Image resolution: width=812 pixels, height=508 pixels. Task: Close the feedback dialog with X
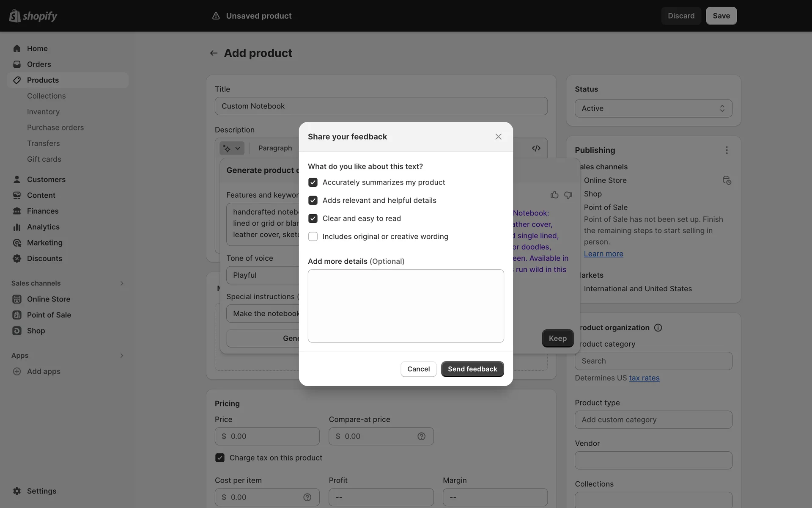[498, 137]
